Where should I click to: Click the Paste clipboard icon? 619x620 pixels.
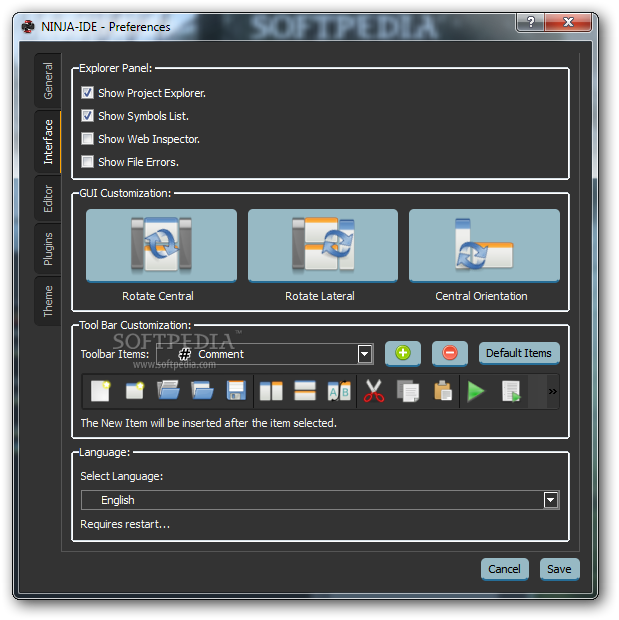[x=443, y=391]
